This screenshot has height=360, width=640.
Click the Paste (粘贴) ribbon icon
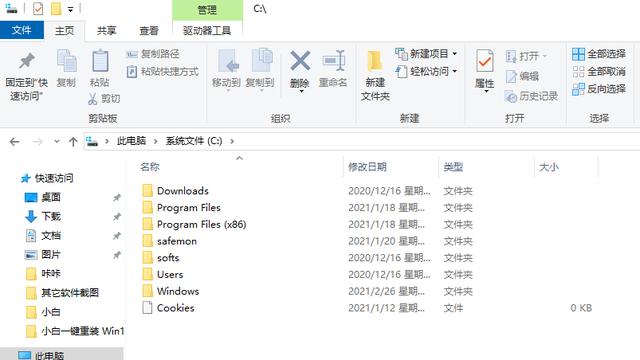100,61
